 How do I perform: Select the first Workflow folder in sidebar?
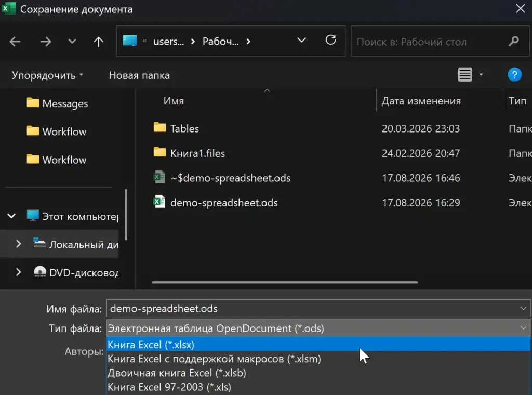(56, 131)
